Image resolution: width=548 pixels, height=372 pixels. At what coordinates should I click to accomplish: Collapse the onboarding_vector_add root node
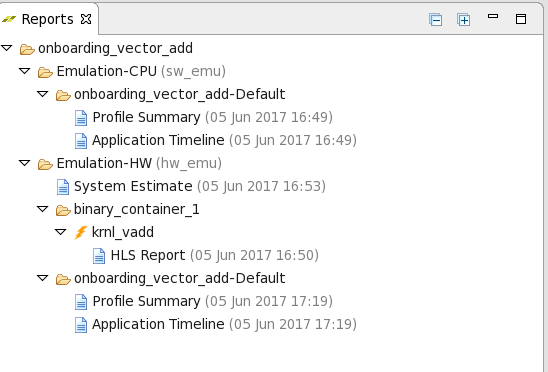tap(7, 48)
